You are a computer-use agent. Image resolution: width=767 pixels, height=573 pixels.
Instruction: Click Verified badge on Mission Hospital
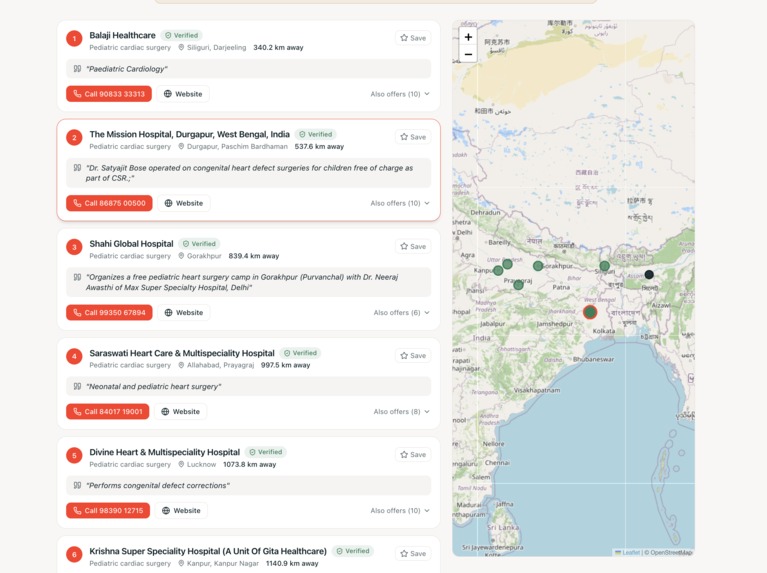point(316,134)
